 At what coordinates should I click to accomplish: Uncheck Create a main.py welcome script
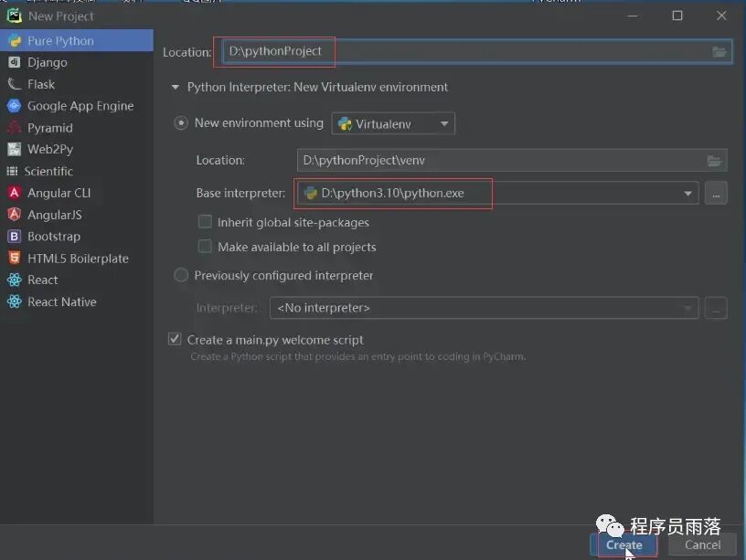coord(175,339)
